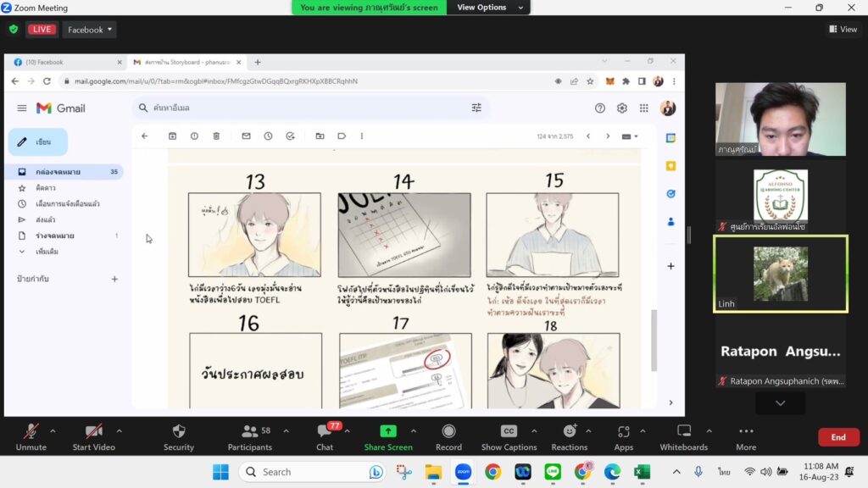Click the Windows taskbar Search box
The height and width of the screenshot is (488, 868).
[309, 472]
